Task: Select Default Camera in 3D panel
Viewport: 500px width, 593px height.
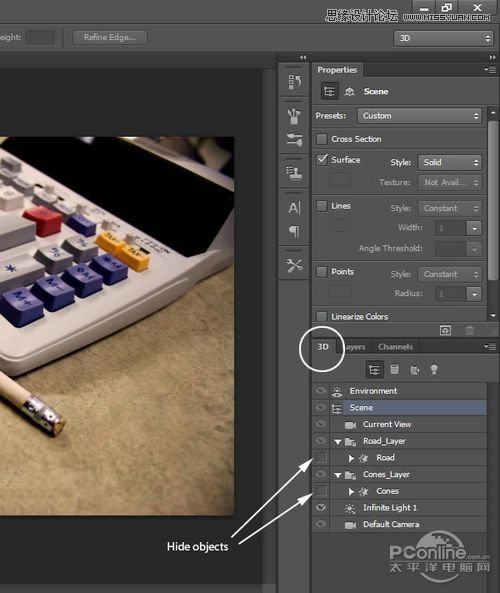Action: [400, 524]
